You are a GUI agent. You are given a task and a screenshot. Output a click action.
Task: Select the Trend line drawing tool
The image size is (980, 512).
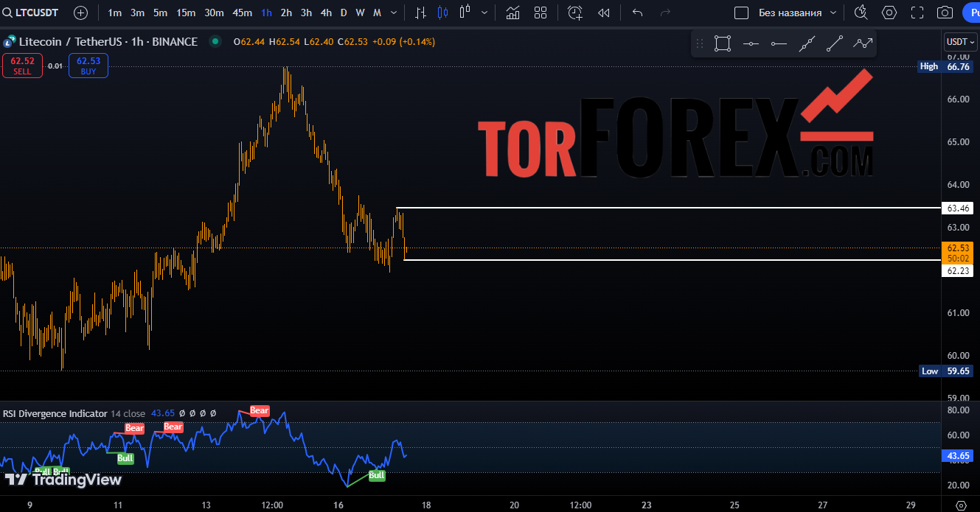(x=835, y=43)
